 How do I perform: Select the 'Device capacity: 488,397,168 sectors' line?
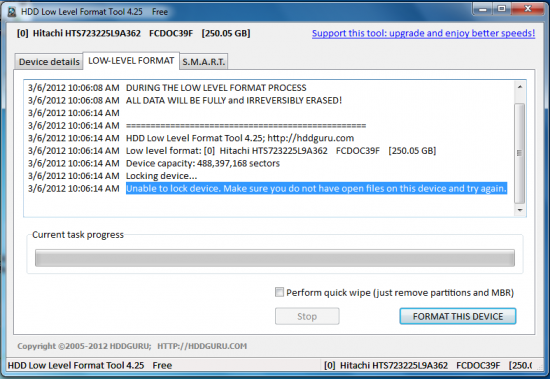[203, 163]
